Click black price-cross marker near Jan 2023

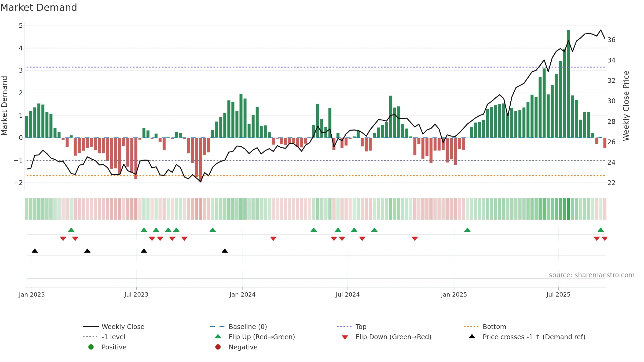(x=35, y=251)
